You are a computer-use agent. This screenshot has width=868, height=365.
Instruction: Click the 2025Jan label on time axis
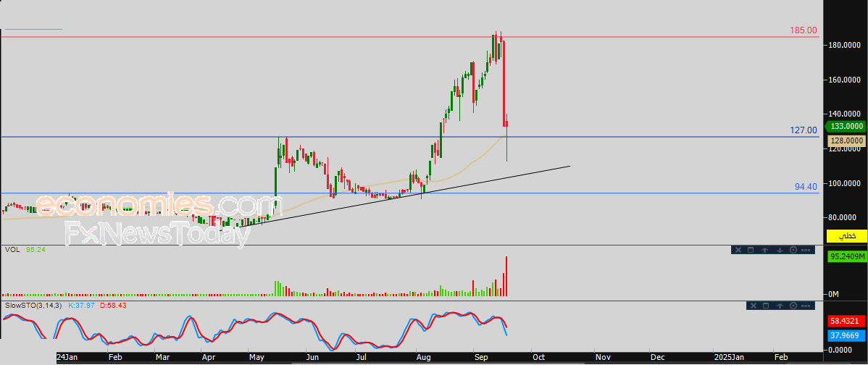coord(729,358)
